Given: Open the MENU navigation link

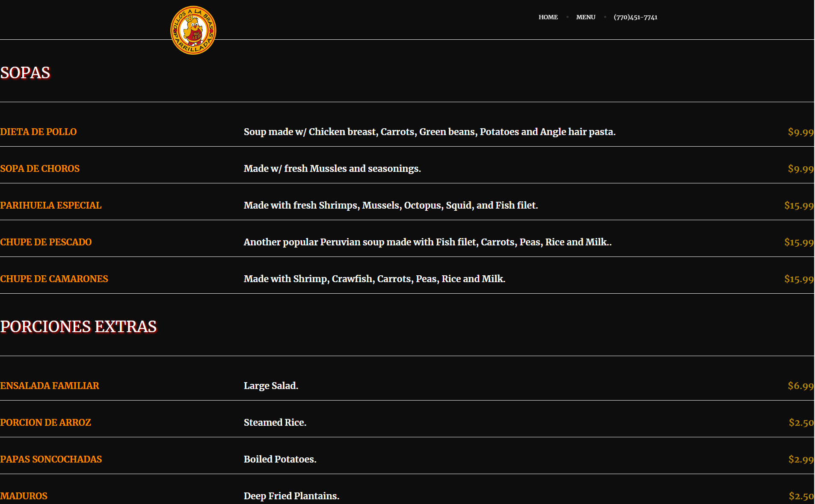Looking at the screenshot, I should pyautogui.click(x=585, y=17).
